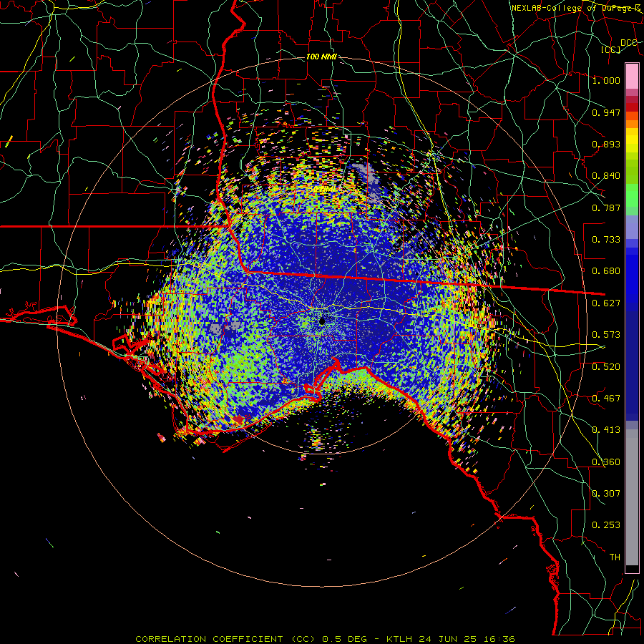Select the 0.413 scale label
Screen dimensions: 644x644
[x=606, y=430]
